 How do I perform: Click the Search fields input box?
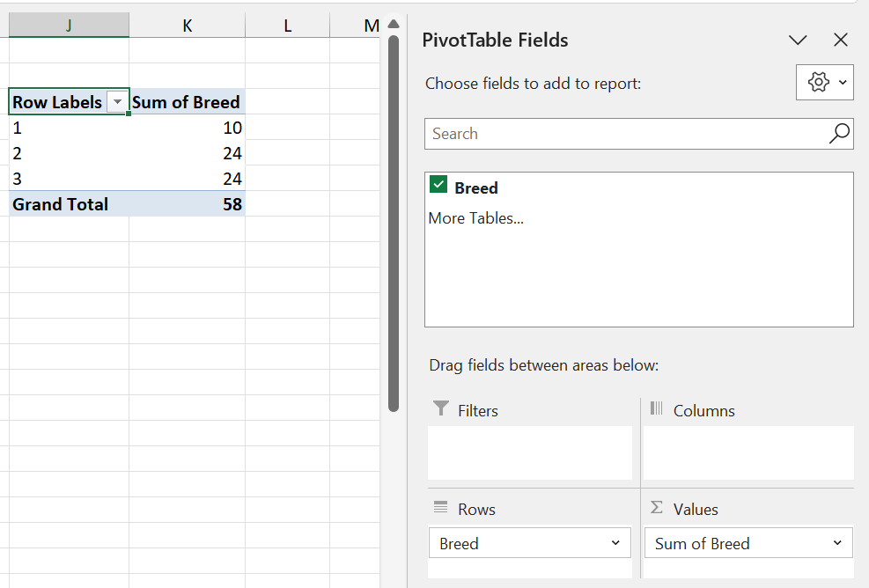[x=625, y=134]
